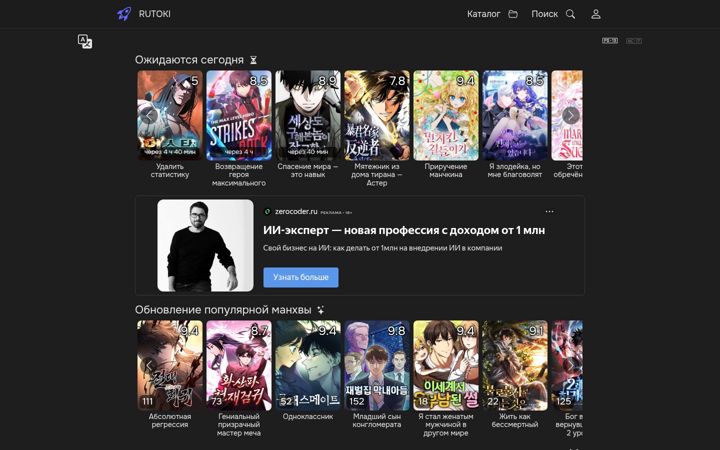Open Я стал женатым мужчиной cover

[x=446, y=366]
